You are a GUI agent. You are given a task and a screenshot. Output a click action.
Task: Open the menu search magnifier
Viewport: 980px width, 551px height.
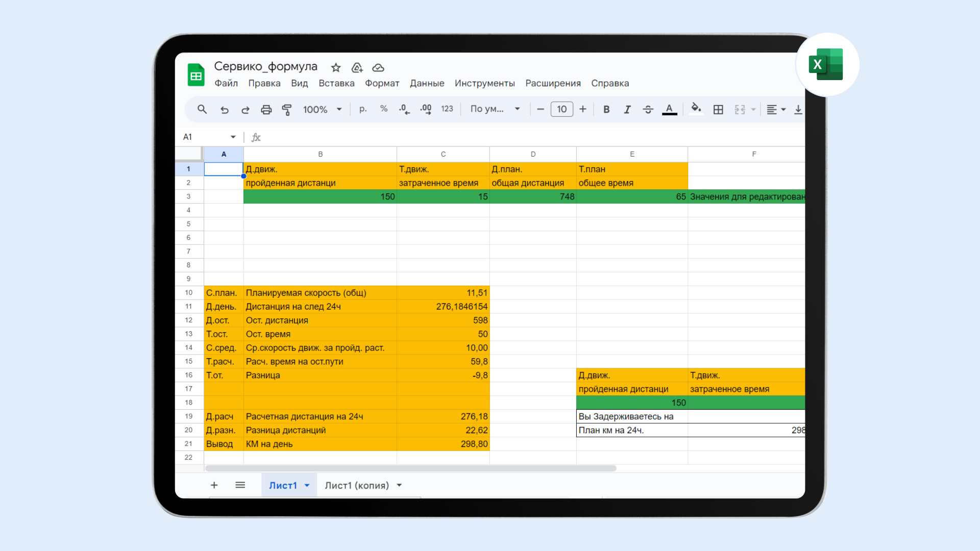click(x=202, y=109)
